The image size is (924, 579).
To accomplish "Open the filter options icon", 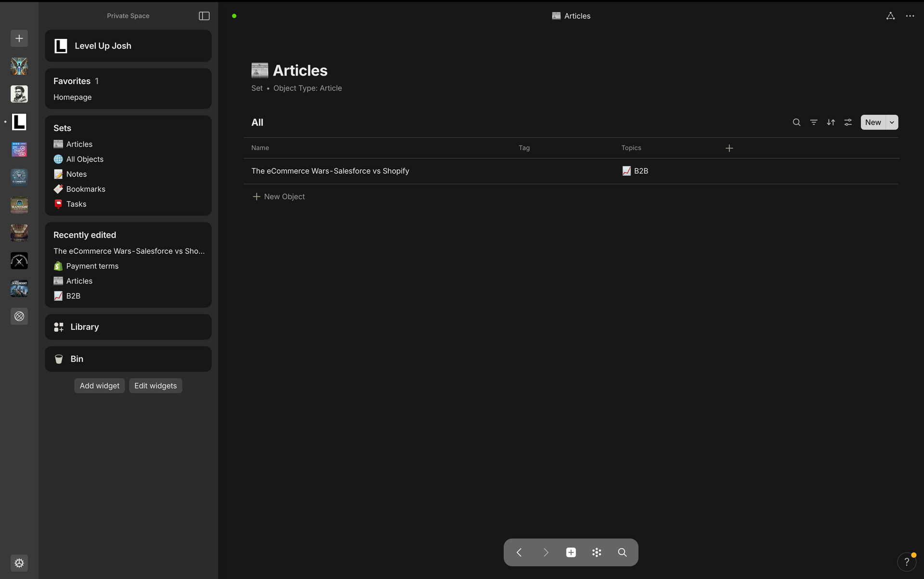I will (814, 122).
